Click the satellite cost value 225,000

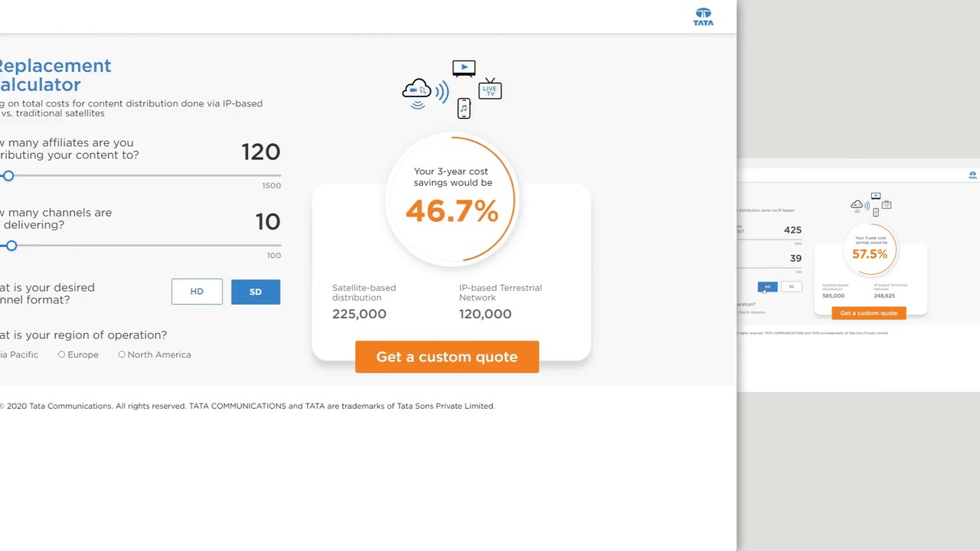[359, 314]
